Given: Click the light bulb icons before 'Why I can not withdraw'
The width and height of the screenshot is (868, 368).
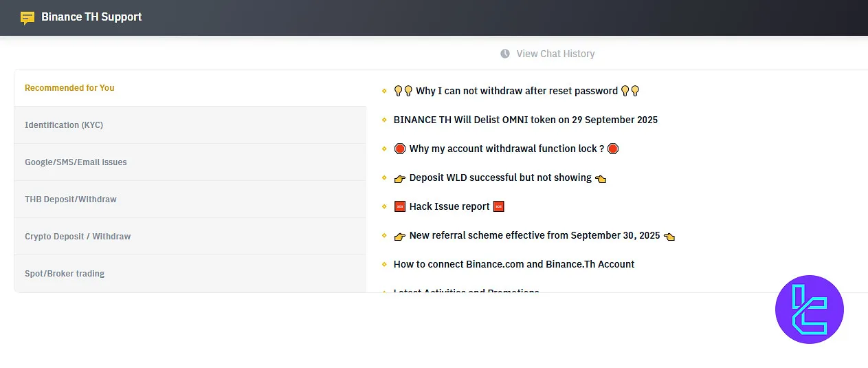Looking at the screenshot, I should (403, 91).
